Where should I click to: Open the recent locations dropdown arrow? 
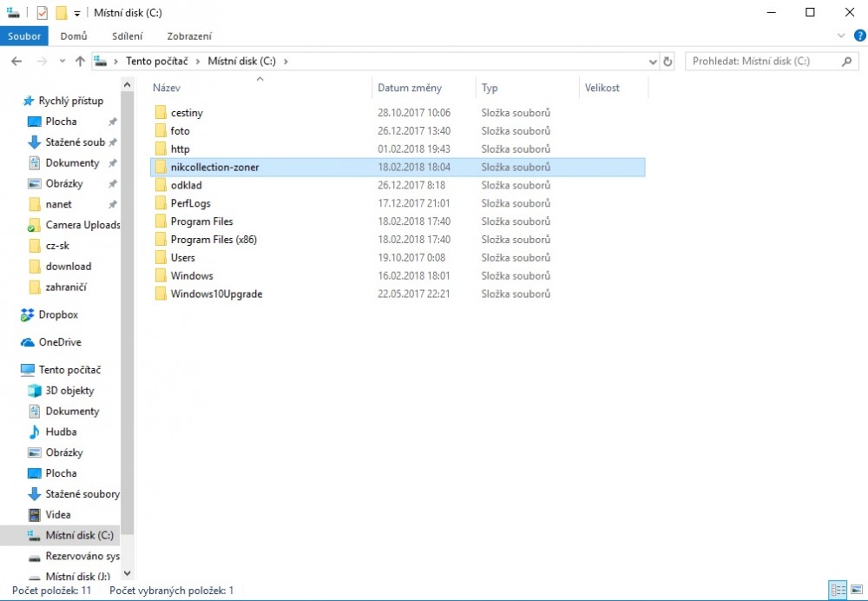pyautogui.click(x=62, y=62)
